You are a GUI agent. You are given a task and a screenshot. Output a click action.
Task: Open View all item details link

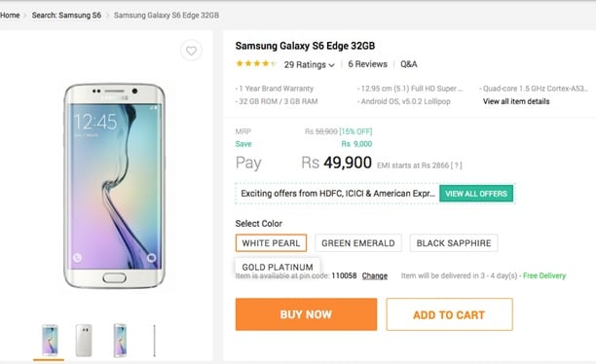pos(516,101)
